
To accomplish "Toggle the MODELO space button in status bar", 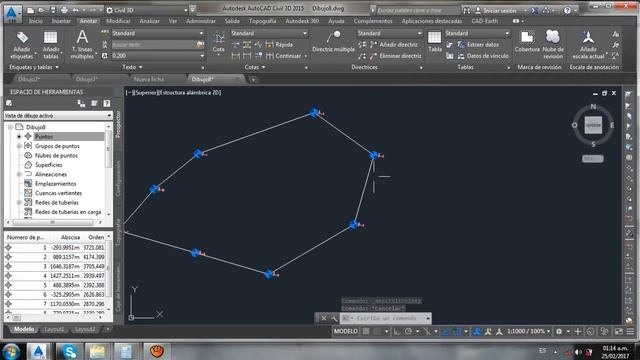I will (x=345, y=331).
